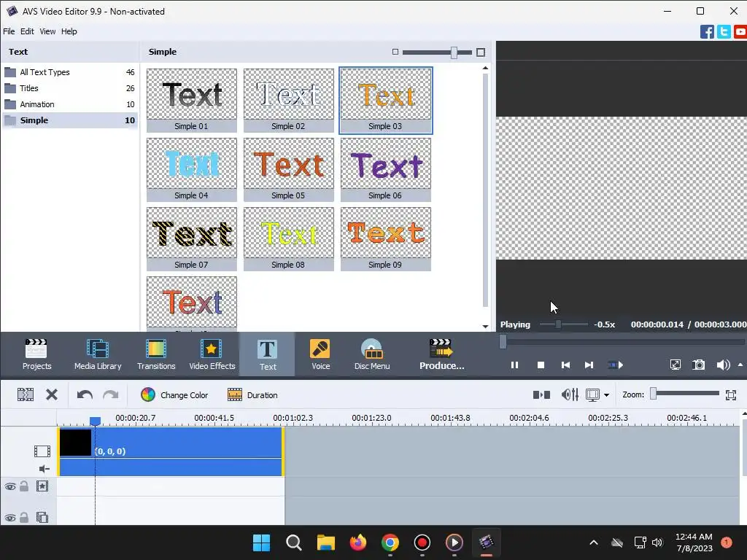Screen dimensions: 747x560
Task: Open the Edit menu
Action: [x=27, y=31]
